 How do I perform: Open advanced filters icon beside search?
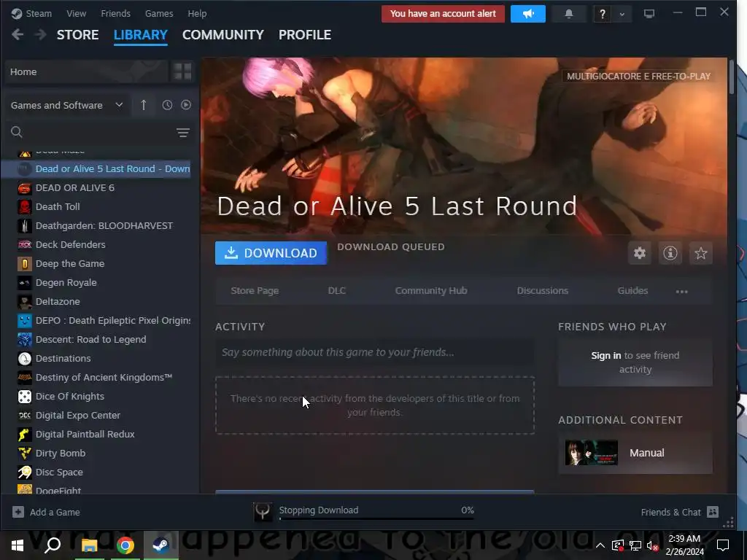click(183, 133)
